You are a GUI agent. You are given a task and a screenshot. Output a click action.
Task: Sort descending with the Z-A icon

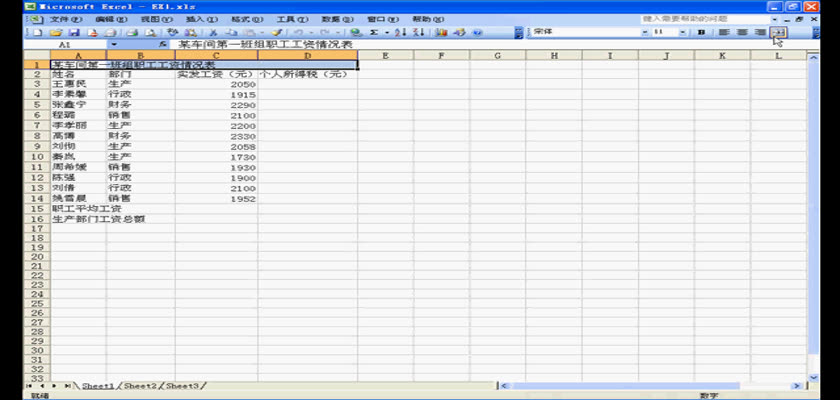(418, 33)
